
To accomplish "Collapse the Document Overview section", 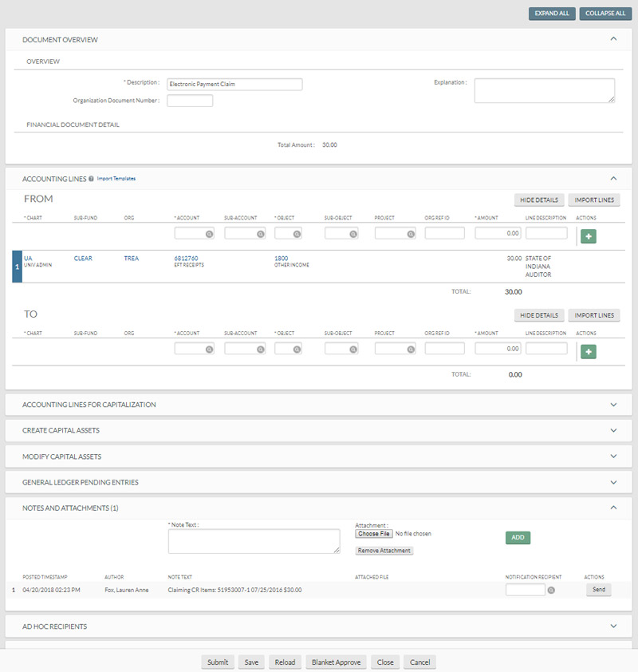I will click(613, 39).
